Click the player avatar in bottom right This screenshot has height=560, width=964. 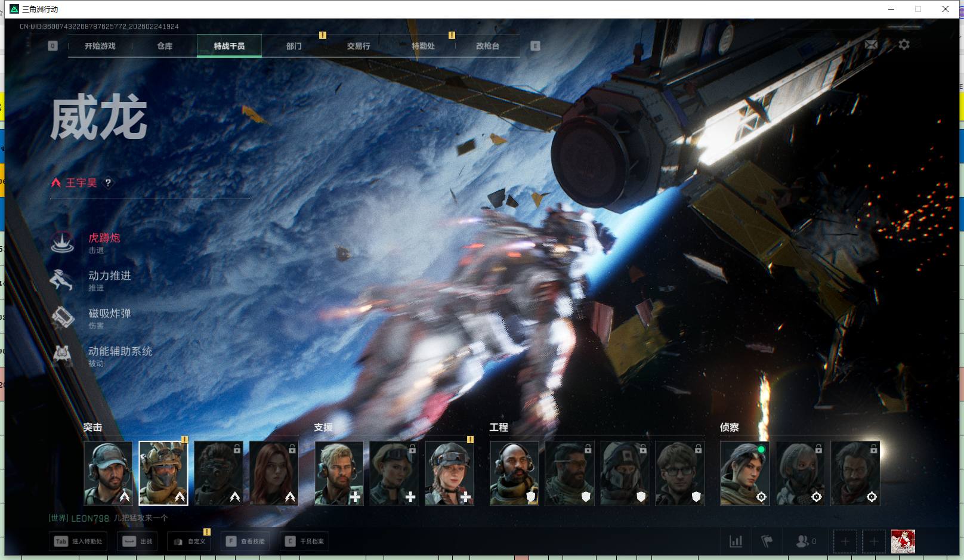[903, 542]
